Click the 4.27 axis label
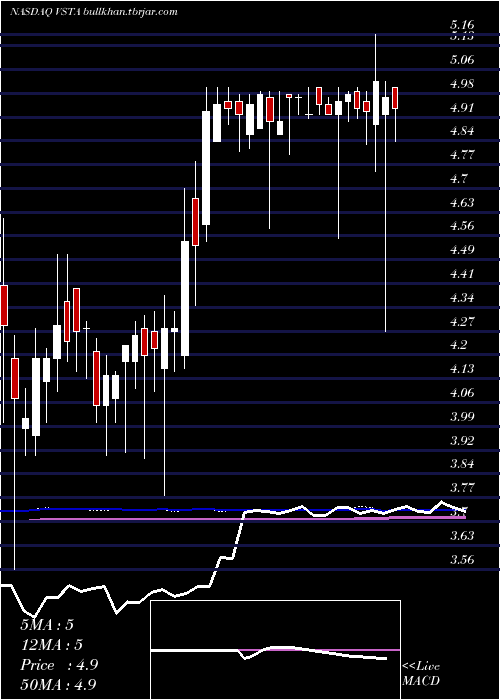 [x=462, y=321]
